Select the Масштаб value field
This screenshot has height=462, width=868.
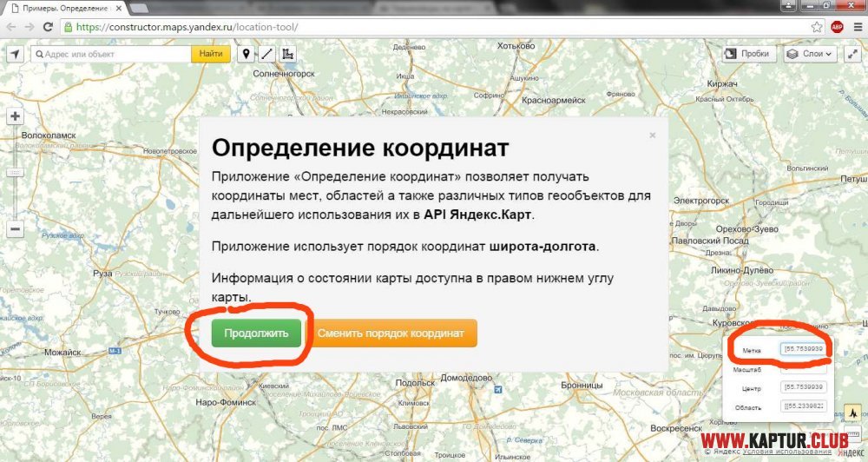(x=804, y=368)
